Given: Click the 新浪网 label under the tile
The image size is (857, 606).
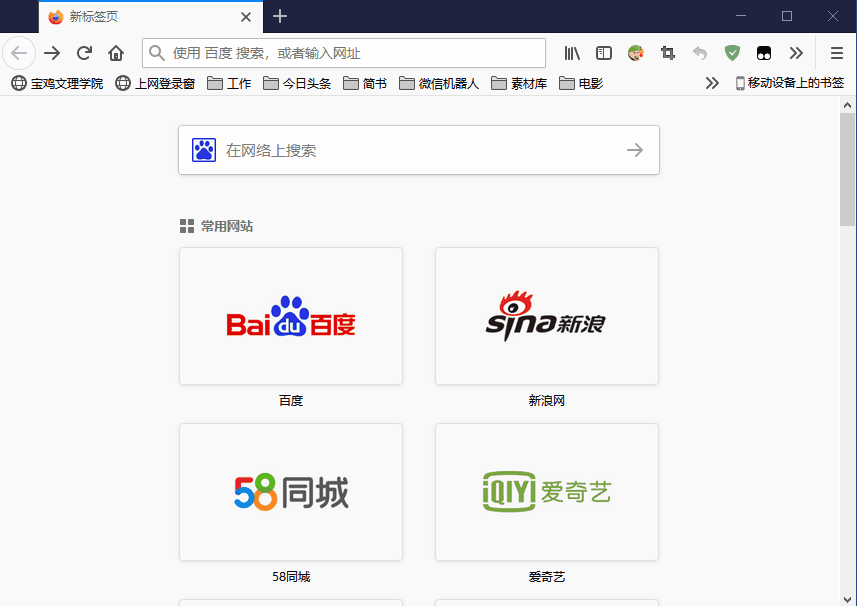Looking at the screenshot, I should [547, 401].
